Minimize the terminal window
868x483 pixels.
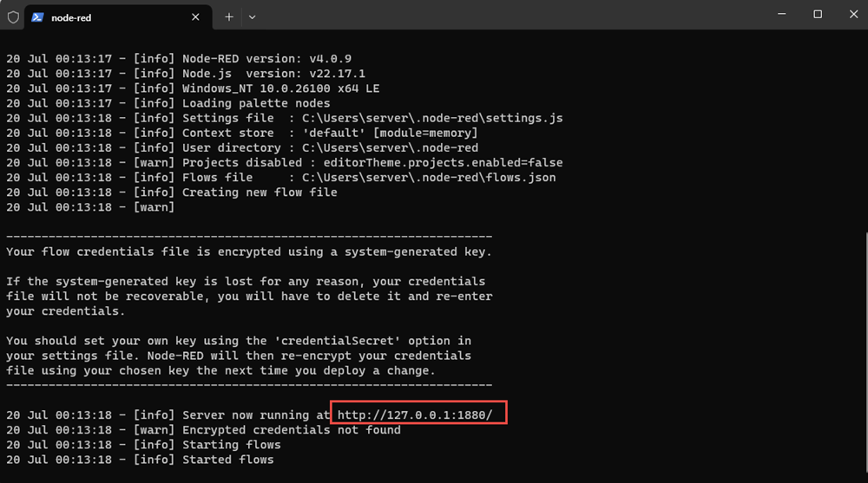(782, 15)
